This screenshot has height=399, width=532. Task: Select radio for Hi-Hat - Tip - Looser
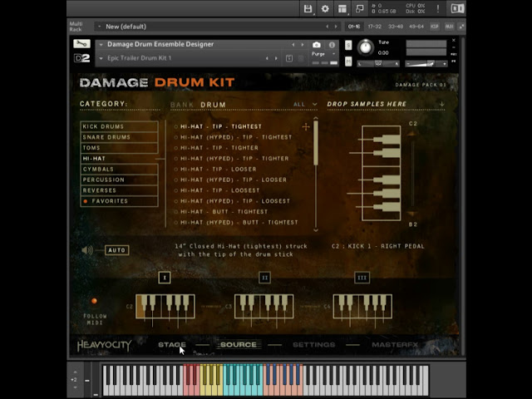[175, 170]
